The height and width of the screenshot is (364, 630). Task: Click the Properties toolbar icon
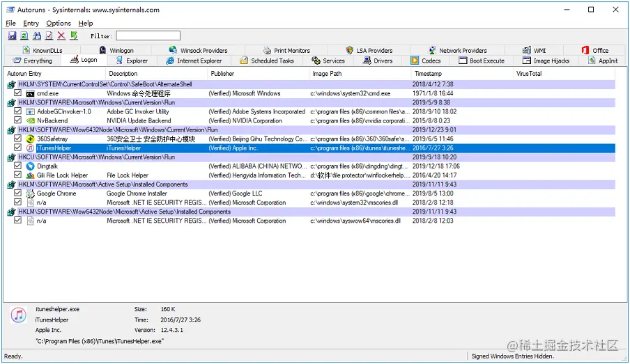[49, 35]
